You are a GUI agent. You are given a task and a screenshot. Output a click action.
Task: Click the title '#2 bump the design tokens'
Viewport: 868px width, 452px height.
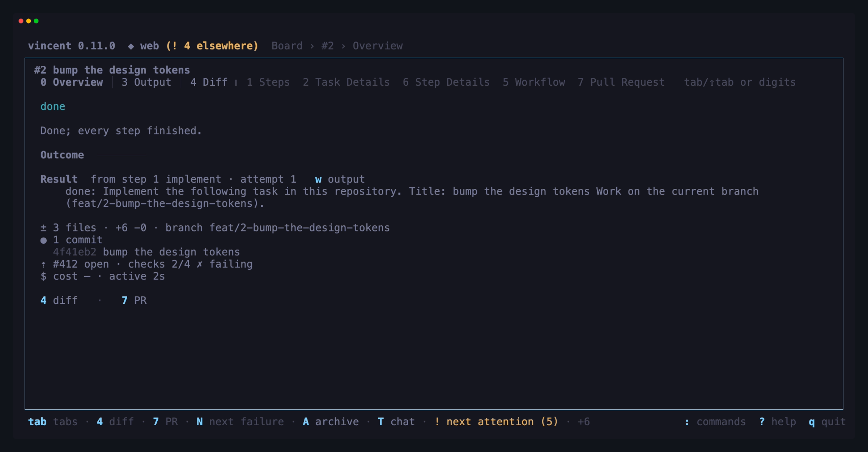pyautogui.click(x=112, y=70)
